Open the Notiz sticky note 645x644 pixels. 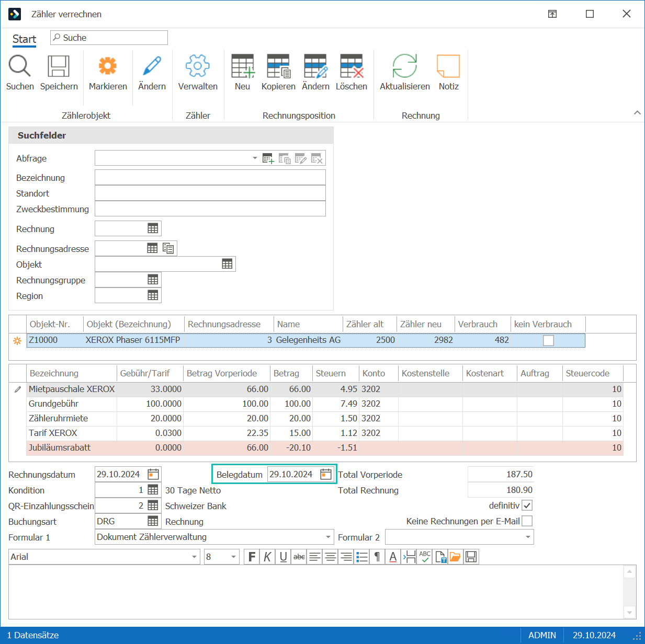tap(448, 66)
